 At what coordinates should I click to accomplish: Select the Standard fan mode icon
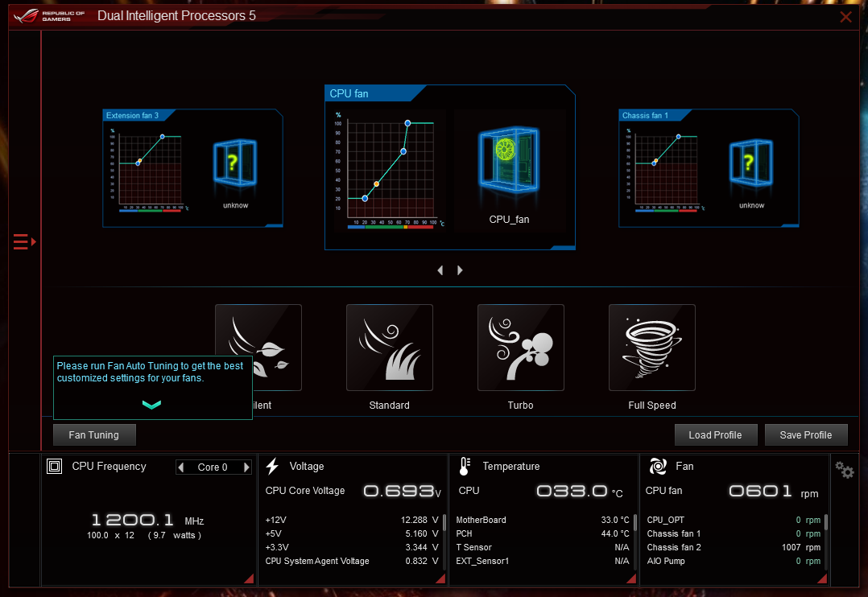pos(390,348)
